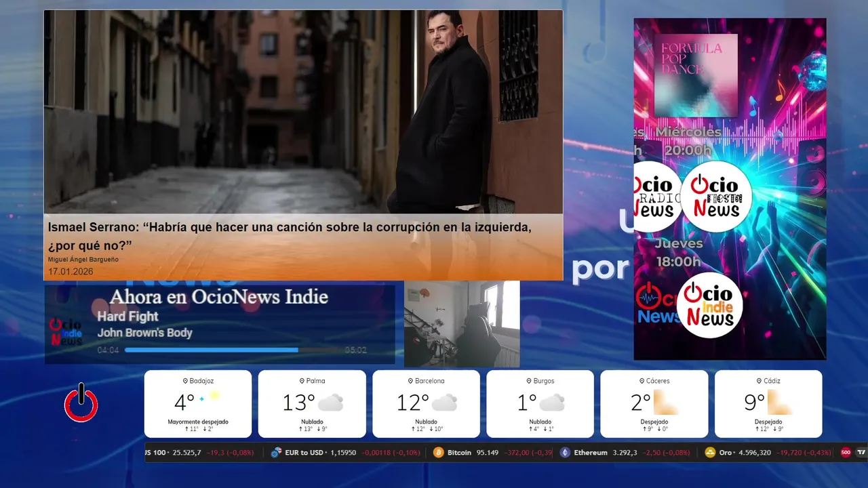This screenshot has width=868, height=488.
Task: Click the Palma location pin icon
Action: [x=302, y=381]
